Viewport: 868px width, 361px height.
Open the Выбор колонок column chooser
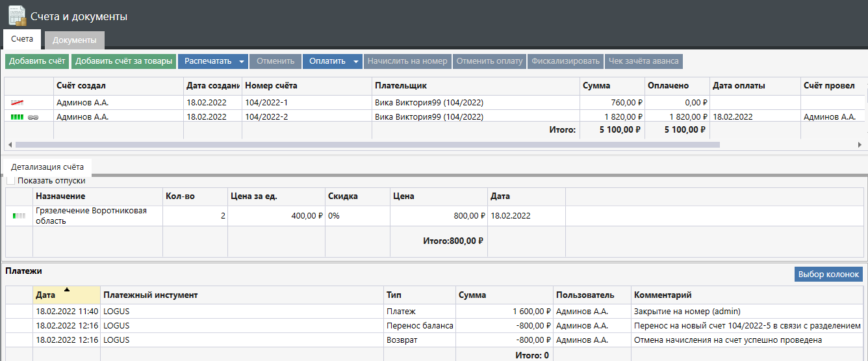[828, 274]
